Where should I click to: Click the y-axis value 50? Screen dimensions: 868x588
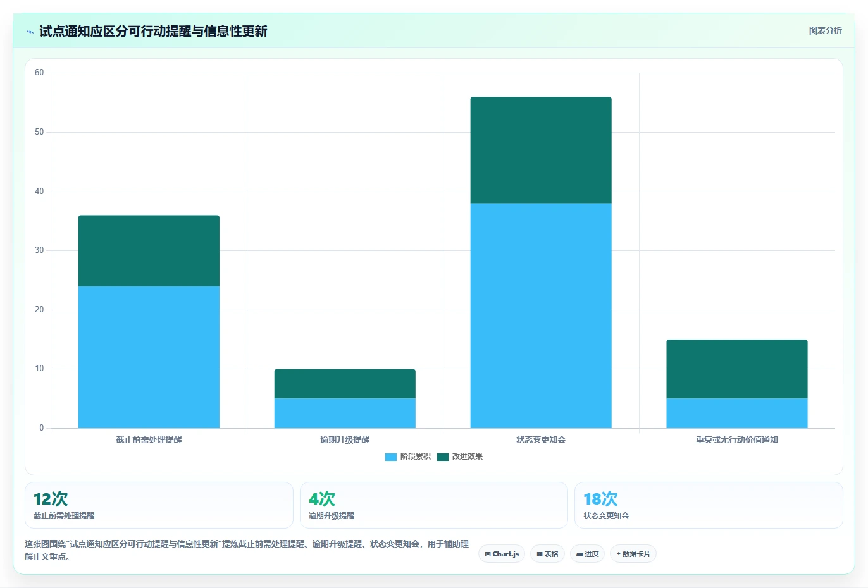(x=39, y=132)
